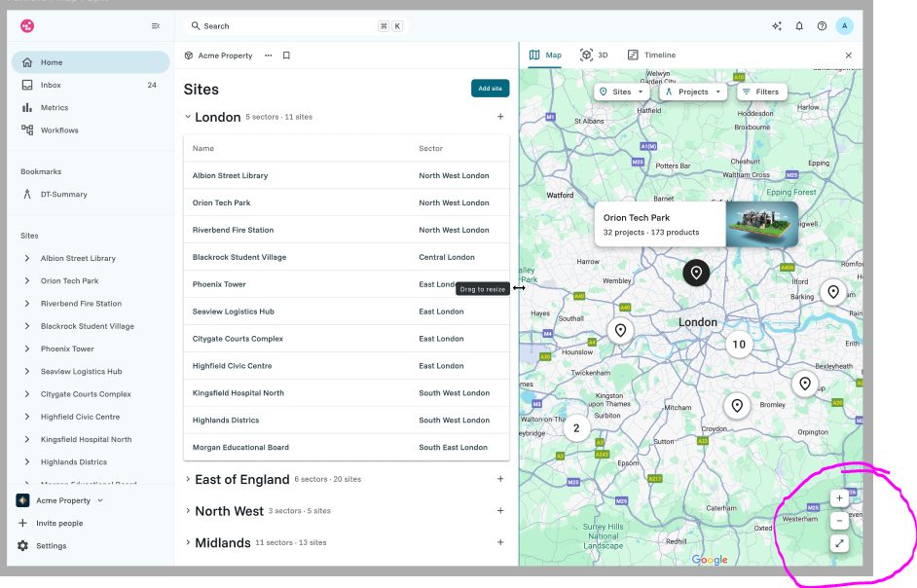Open the Projects dropdown on the map
The width and height of the screenshot is (917, 588).
[693, 92]
